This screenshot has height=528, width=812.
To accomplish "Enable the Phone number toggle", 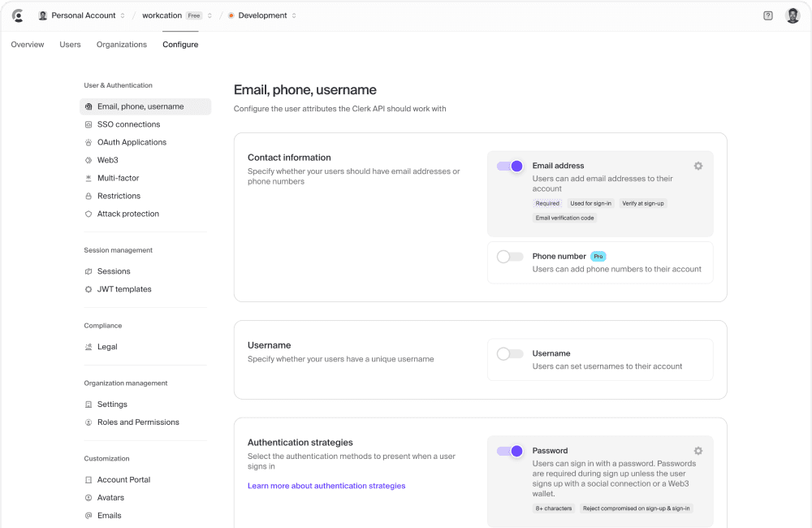I will point(510,257).
